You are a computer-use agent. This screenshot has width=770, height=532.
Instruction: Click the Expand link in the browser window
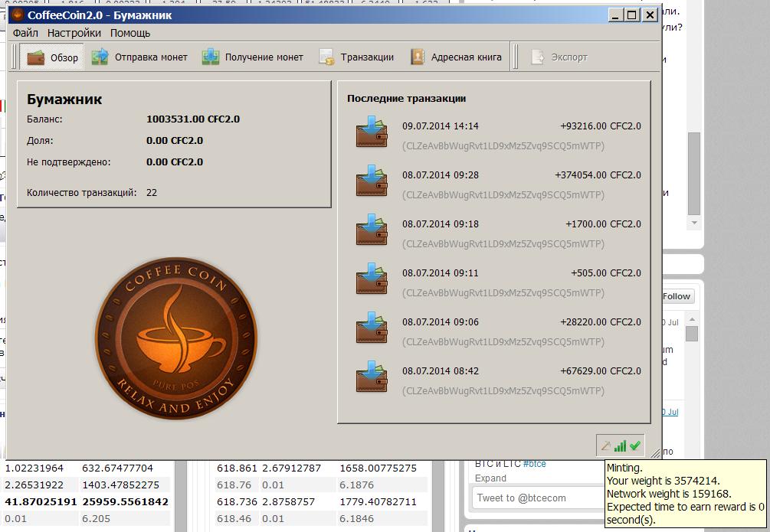tap(490, 478)
